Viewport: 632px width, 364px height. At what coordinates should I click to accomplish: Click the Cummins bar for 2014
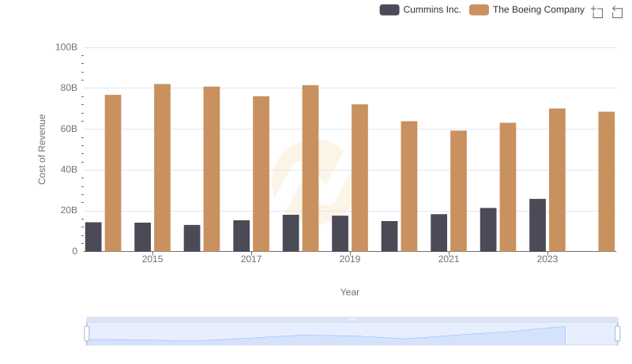click(93, 237)
